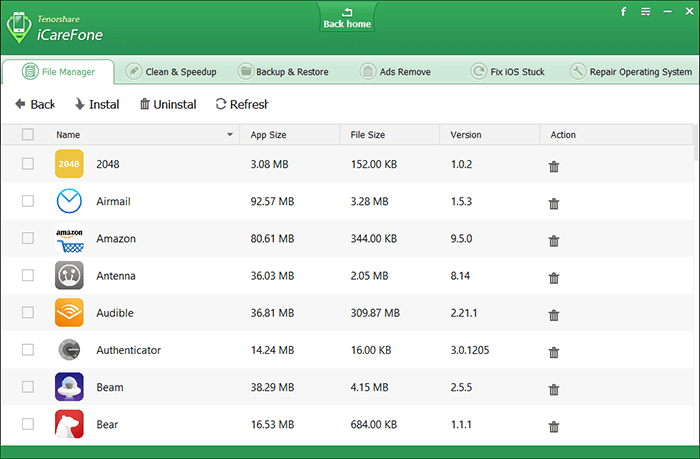700x459 pixels.
Task: Click the Bear app icon
Action: point(70,425)
